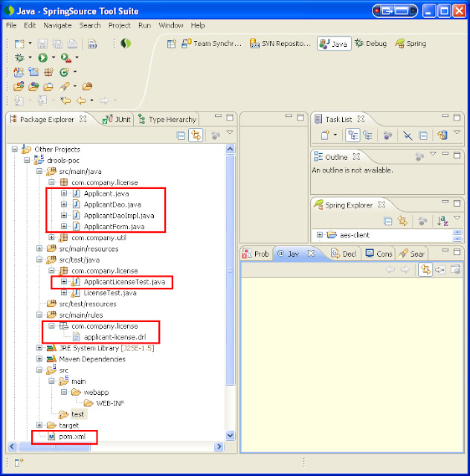The height and width of the screenshot is (476, 470).
Task: Open the Window menu
Action: [171, 25]
